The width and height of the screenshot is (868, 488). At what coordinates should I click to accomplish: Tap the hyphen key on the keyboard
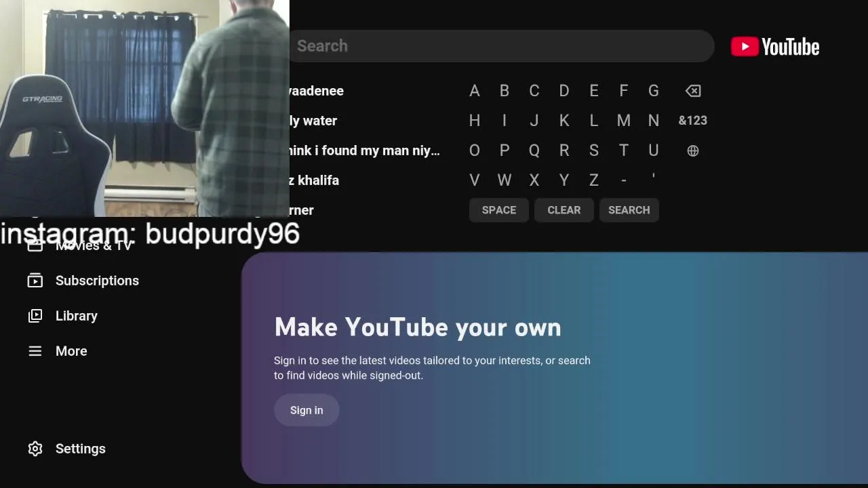point(624,180)
